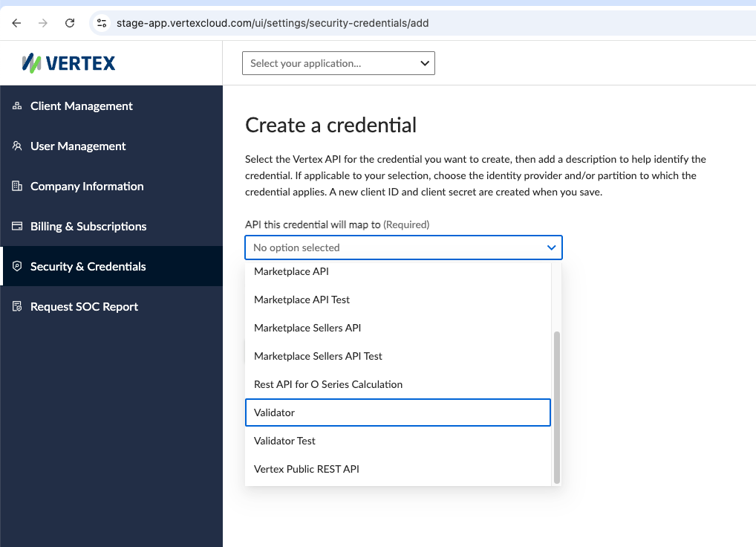
Task: Click the Billing & Subscriptions card icon
Action: 17,226
